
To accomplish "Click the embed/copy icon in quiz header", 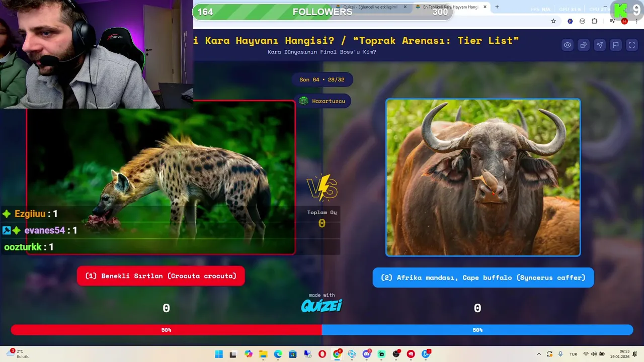I will click(x=584, y=45).
